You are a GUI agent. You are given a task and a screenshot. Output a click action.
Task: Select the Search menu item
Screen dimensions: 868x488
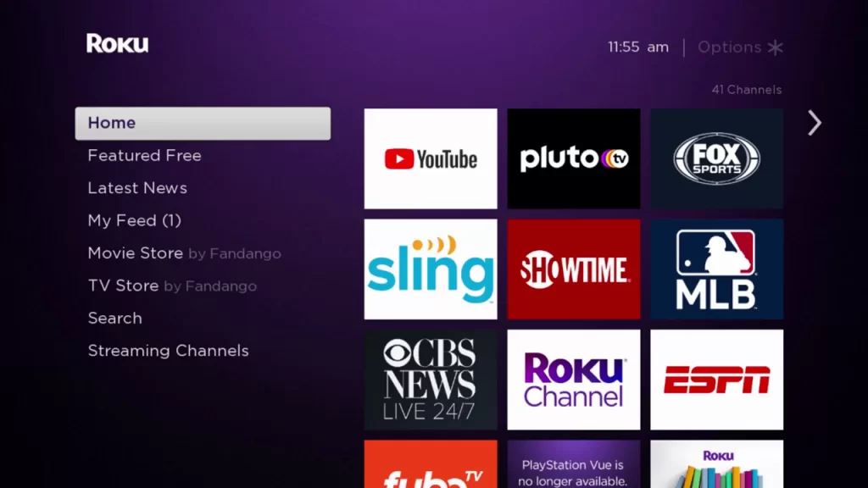114,319
